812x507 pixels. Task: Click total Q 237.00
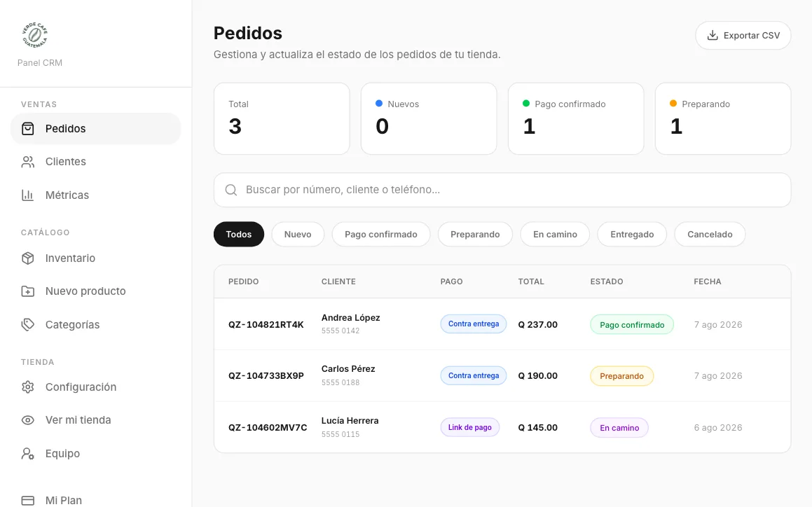(537, 325)
